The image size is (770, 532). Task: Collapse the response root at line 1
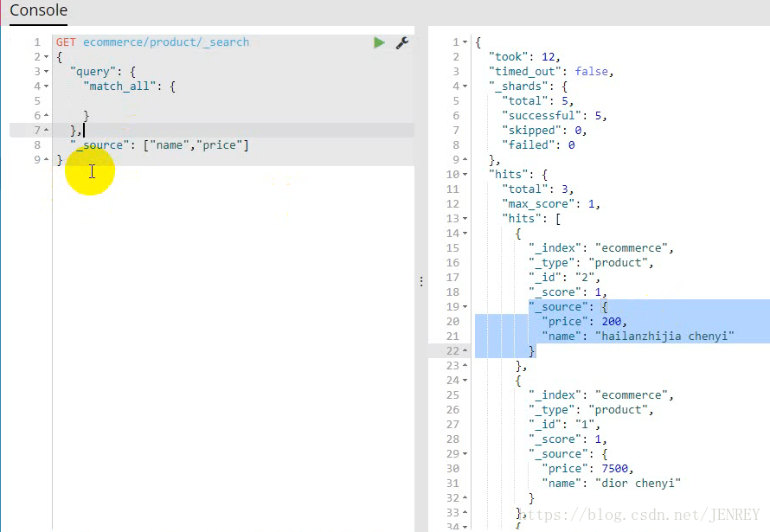coord(465,42)
